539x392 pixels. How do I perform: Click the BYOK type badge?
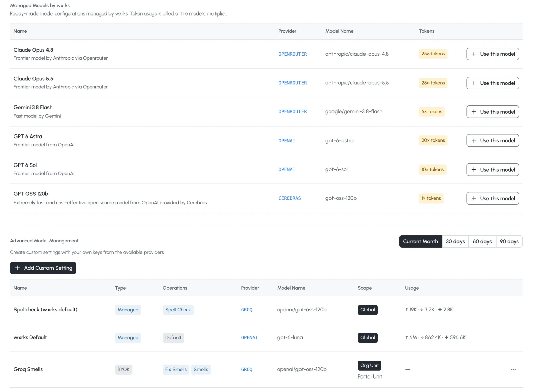124,370
